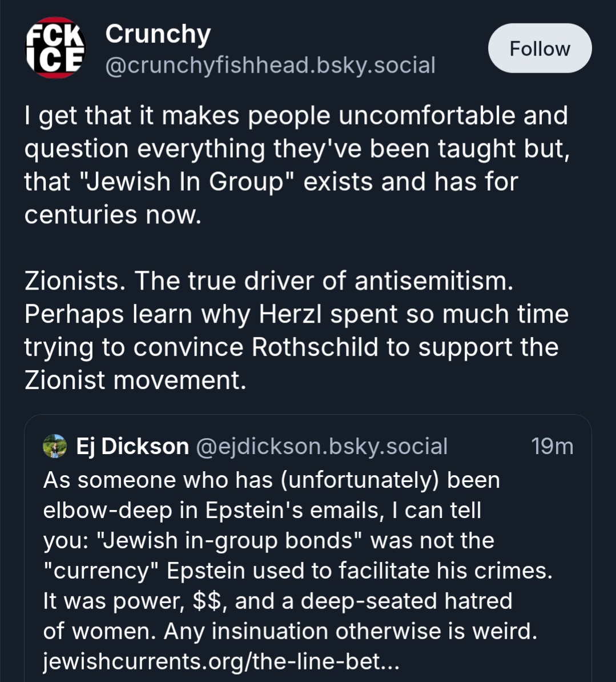Click the @ejdickson.bsky.social handle
The image size is (616, 682).
pyautogui.click(x=322, y=446)
